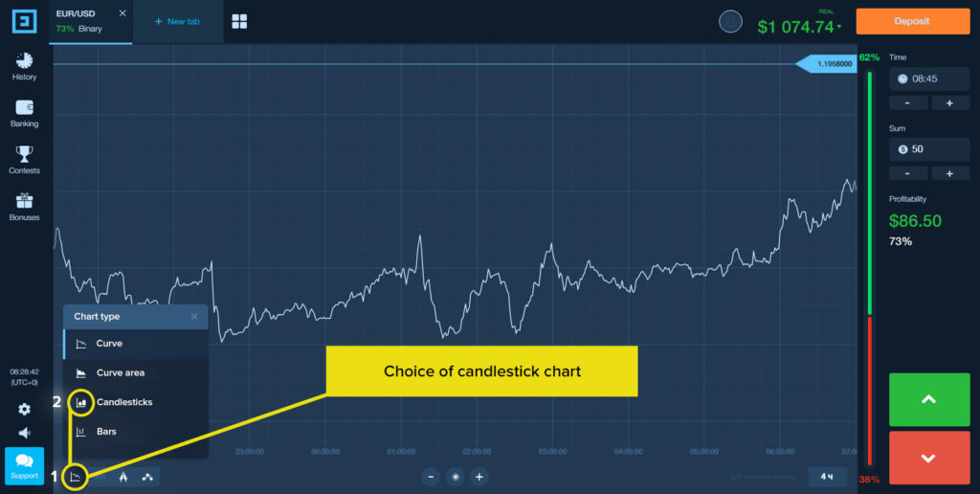Screen dimensions: 980x494
Task: Open the chart type icon in bottom toolbar
Action: coord(75,477)
